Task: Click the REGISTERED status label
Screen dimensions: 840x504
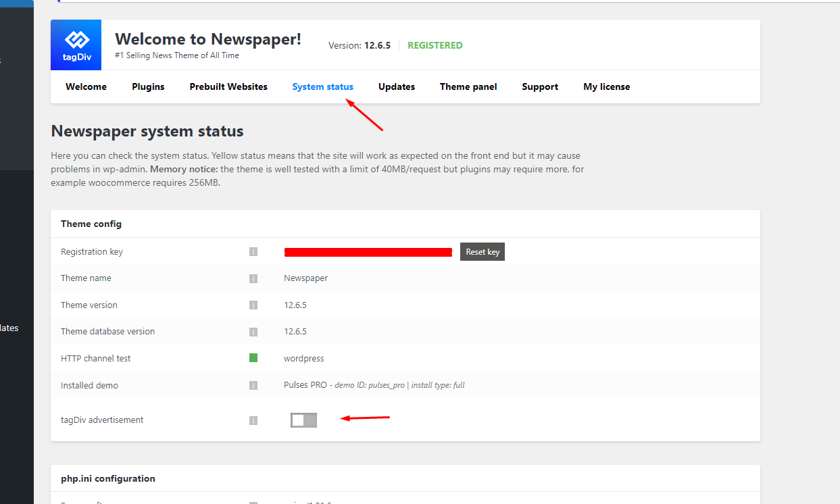Action: pyautogui.click(x=435, y=45)
